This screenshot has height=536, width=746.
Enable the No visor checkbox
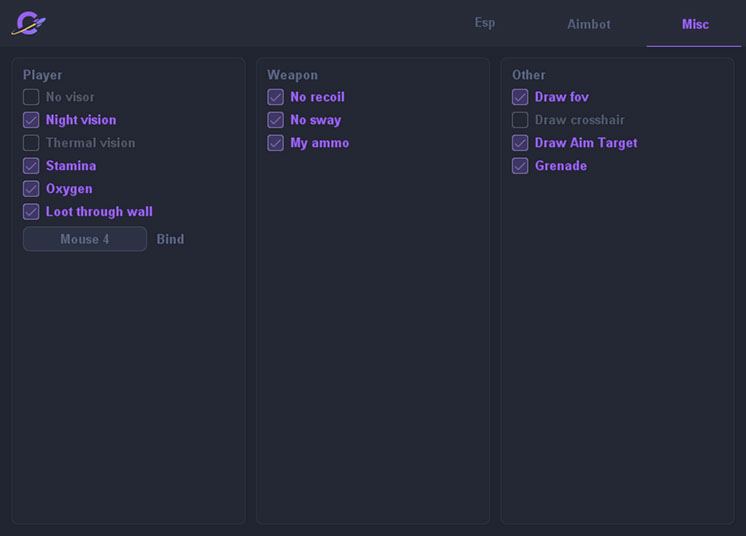click(x=31, y=97)
